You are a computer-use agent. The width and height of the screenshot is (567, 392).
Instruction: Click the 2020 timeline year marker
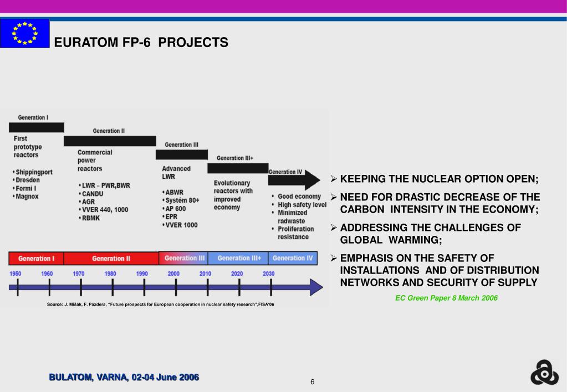click(237, 274)
